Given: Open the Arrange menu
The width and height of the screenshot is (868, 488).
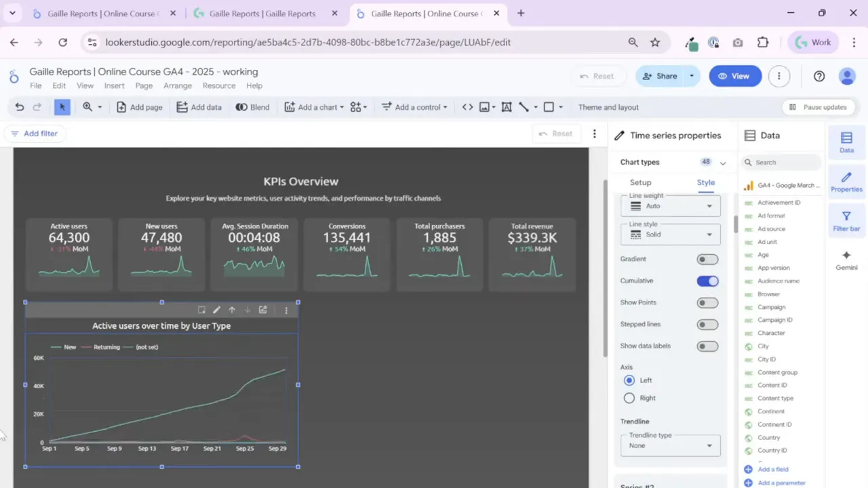Looking at the screenshot, I should coord(178,86).
